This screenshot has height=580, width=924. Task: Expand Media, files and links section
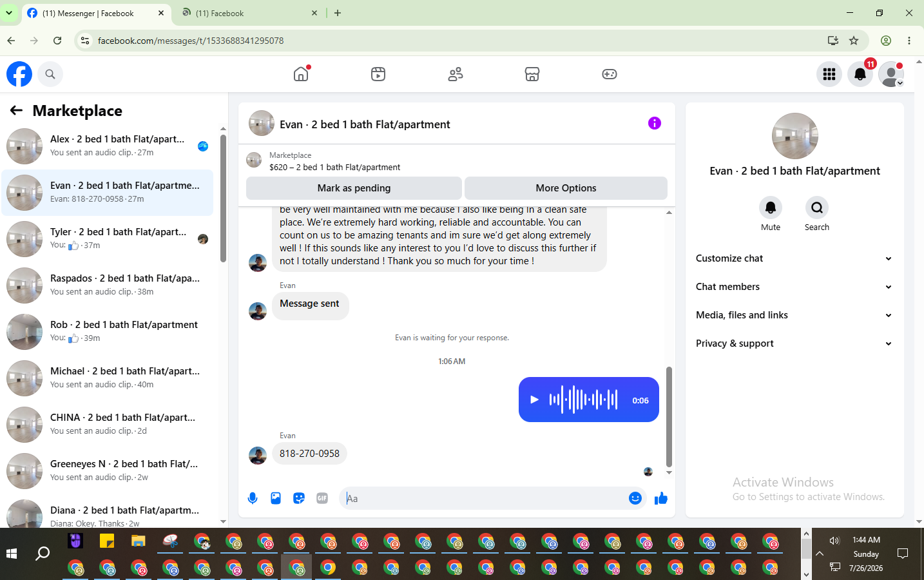(794, 315)
